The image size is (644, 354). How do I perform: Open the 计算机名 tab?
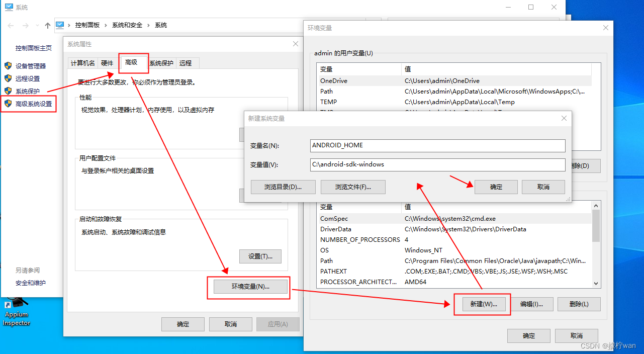82,63
